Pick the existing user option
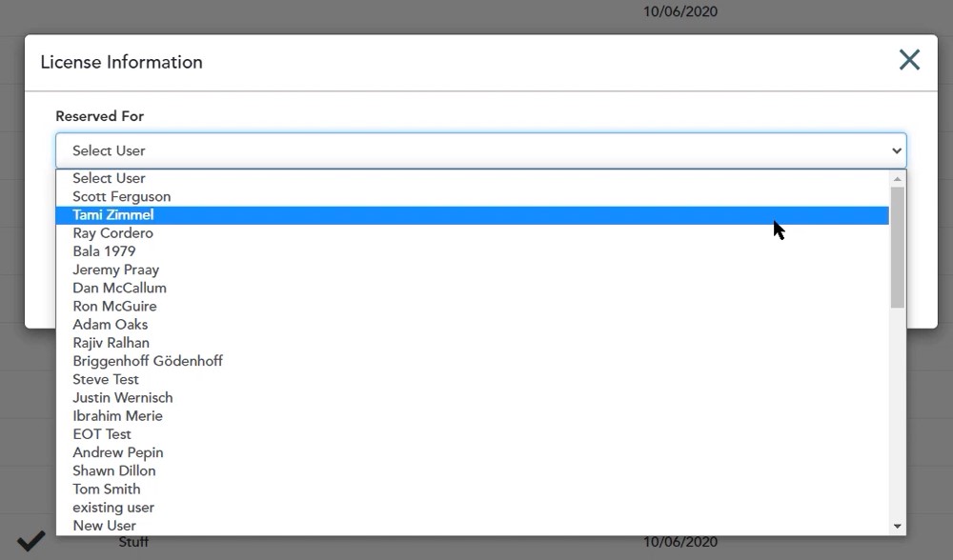The image size is (953, 560). pyautogui.click(x=473, y=508)
